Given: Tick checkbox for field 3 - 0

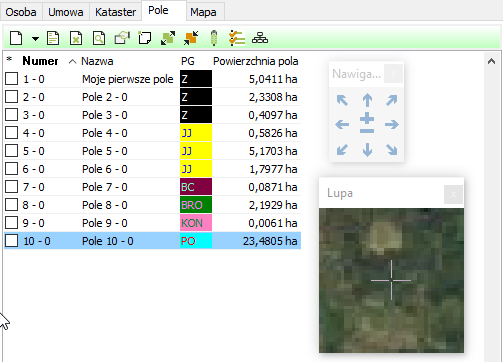Looking at the screenshot, I should tap(12, 115).
